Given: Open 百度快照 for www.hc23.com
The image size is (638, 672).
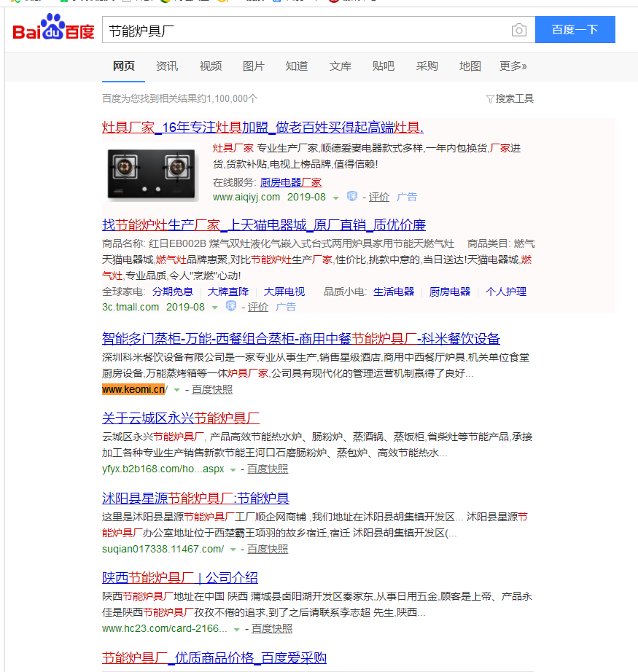Looking at the screenshot, I should point(272,629).
